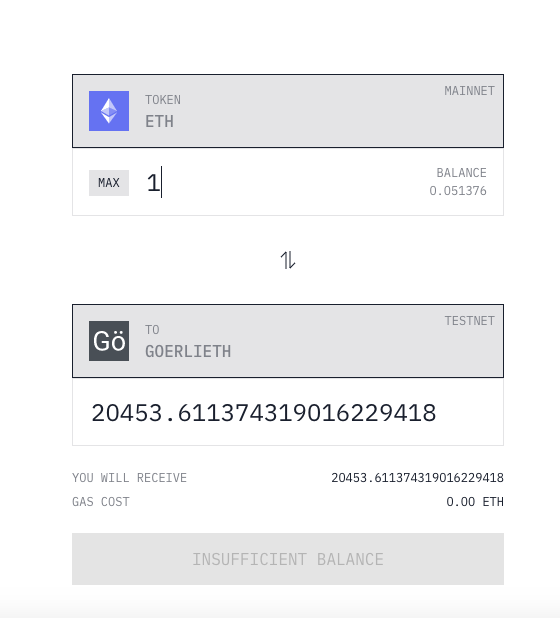560x618 pixels.
Task: Open the ETH token selector
Action: click(x=288, y=111)
